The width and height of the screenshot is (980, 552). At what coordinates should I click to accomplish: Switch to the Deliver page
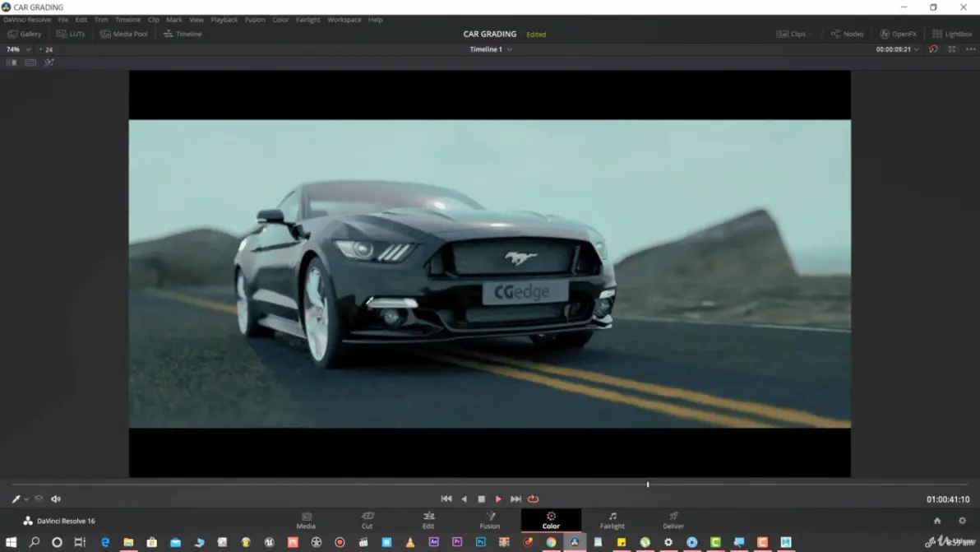point(673,520)
